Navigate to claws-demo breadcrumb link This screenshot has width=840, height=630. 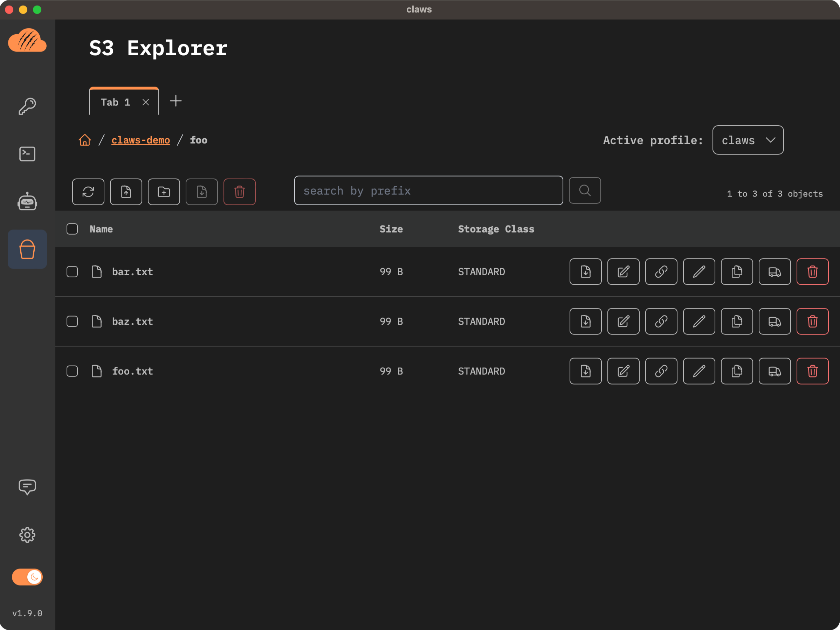140,140
